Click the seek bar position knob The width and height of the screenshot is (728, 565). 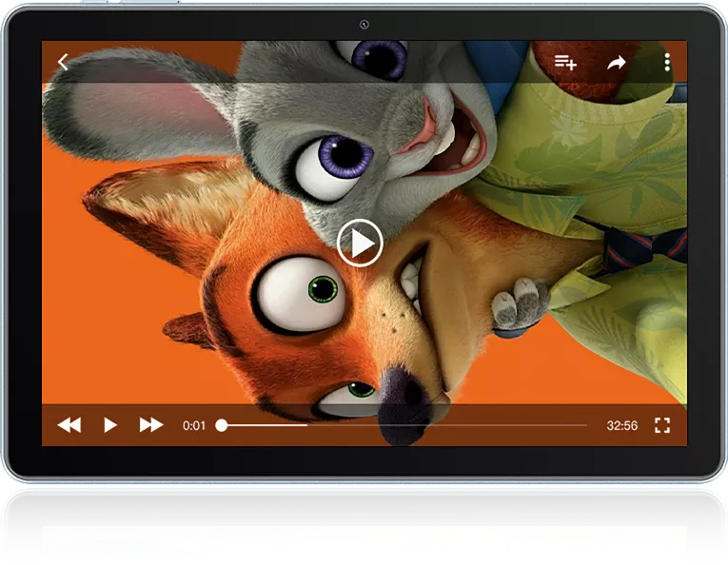coord(222,425)
